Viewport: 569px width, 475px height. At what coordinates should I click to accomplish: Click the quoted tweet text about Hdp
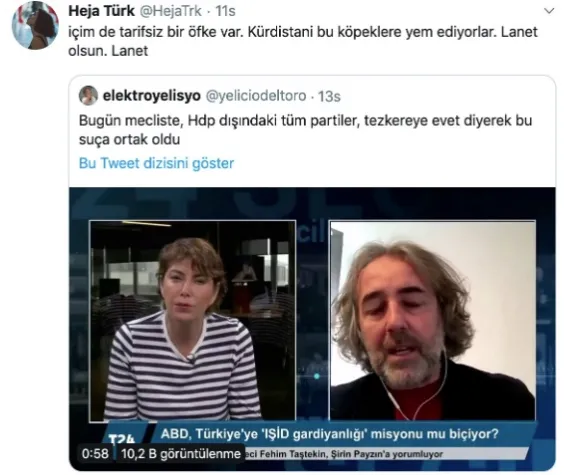306,130
